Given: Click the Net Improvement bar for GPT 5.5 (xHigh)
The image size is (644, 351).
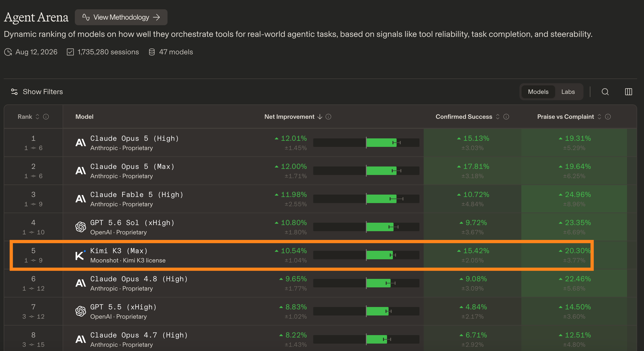Looking at the screenshot, I should pyautogui.click(x=366, y=311).
